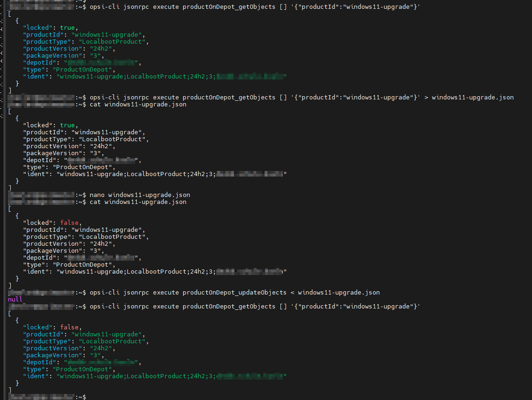Click "LocalbootProduct" value in the last JSON block
Viewport: 532px width, 400px height.
pos(113,341)
